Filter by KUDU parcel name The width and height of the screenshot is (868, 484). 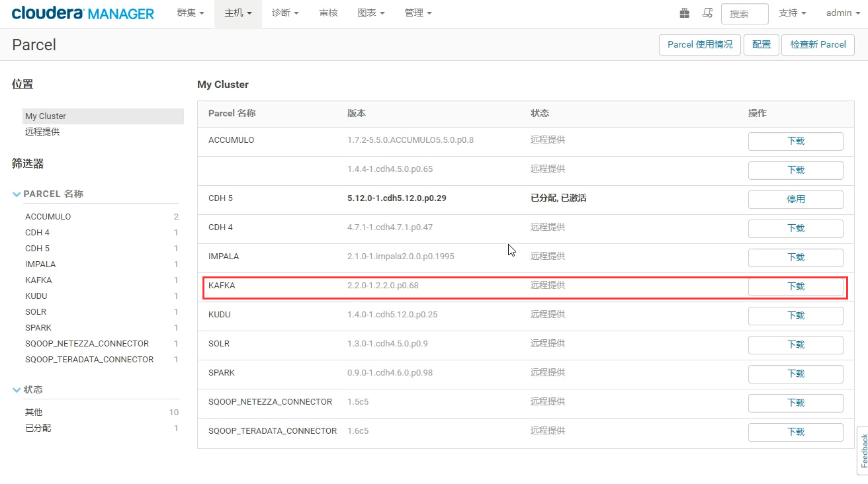[x=36, y=296]
